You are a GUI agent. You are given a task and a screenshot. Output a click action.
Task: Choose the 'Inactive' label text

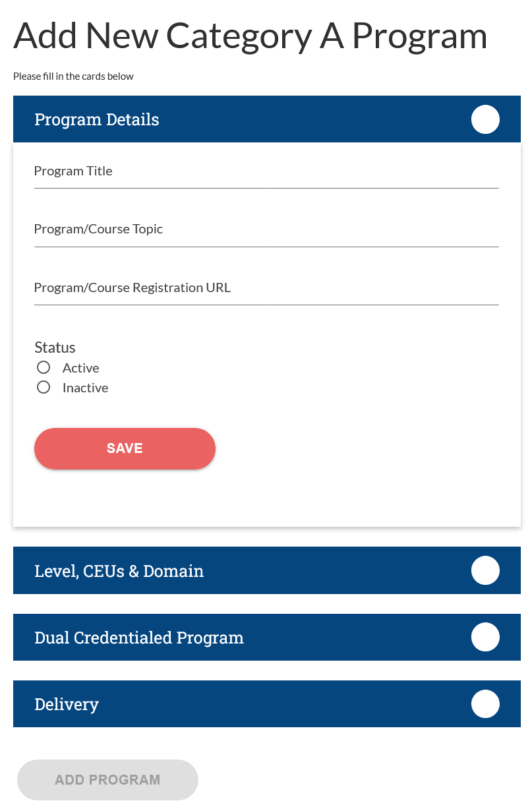click(85, 388)
